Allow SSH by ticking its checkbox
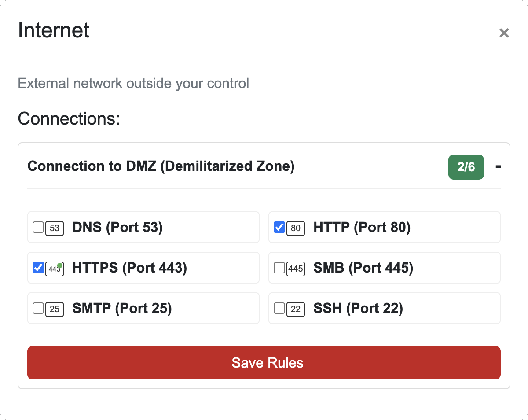 [279, 308]
